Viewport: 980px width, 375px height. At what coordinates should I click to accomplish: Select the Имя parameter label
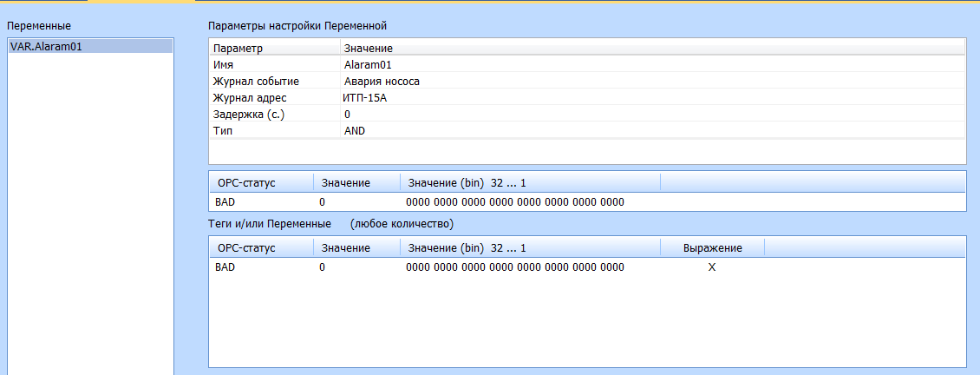tap(224, 65)
